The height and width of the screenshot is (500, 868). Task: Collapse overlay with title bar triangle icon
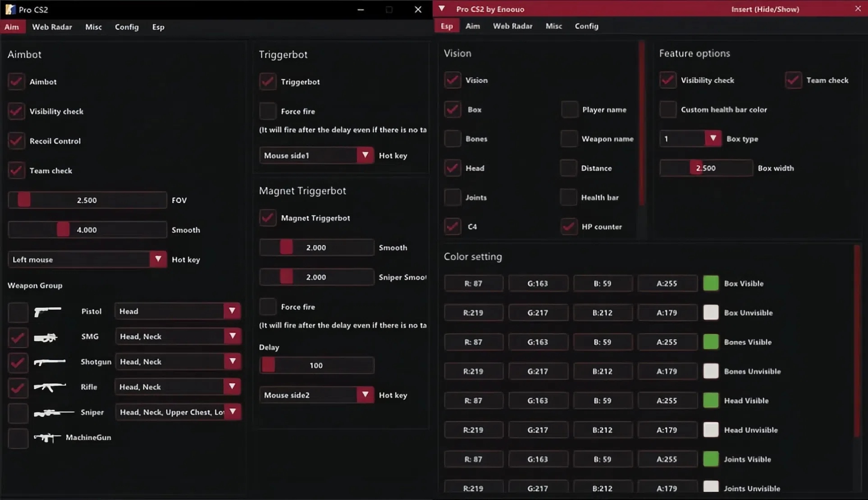[442, 9]
